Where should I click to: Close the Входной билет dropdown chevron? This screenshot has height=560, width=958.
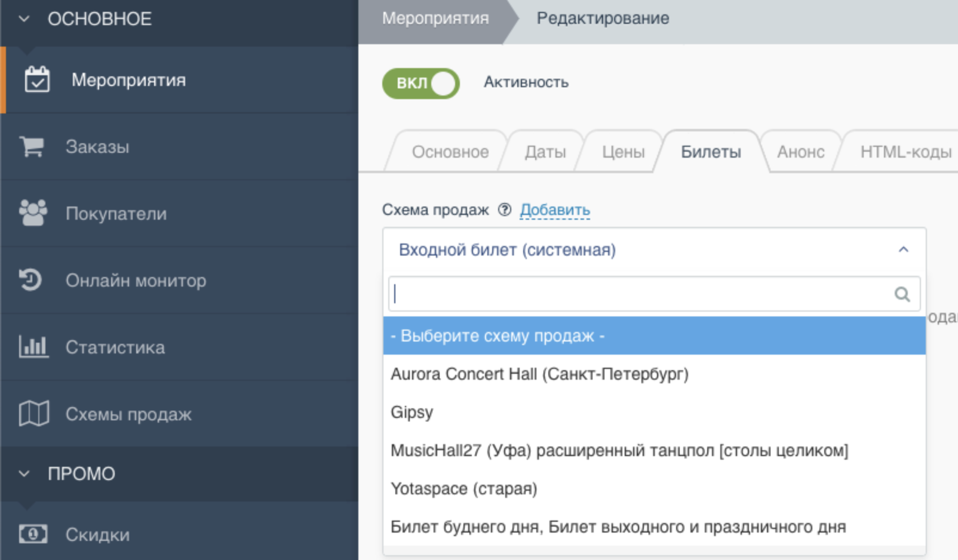point(904,250)
